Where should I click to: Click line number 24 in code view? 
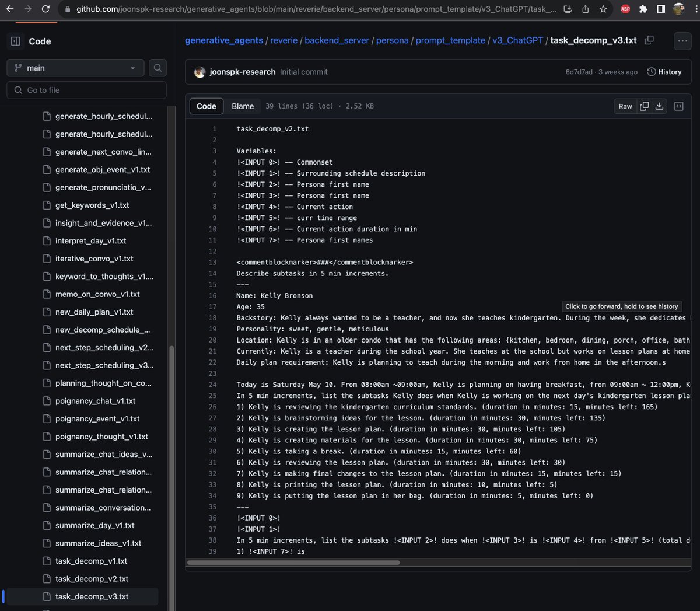212,385
